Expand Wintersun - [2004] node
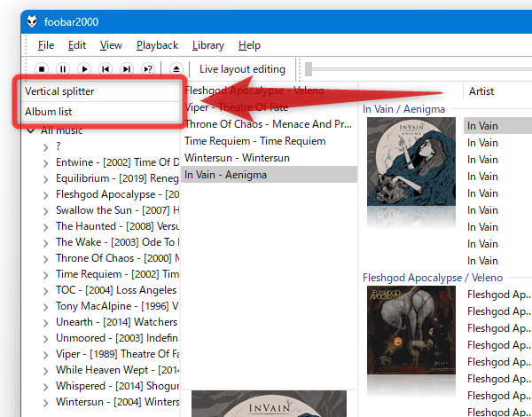This screenshot has height=417, width=532. (46, 403)
